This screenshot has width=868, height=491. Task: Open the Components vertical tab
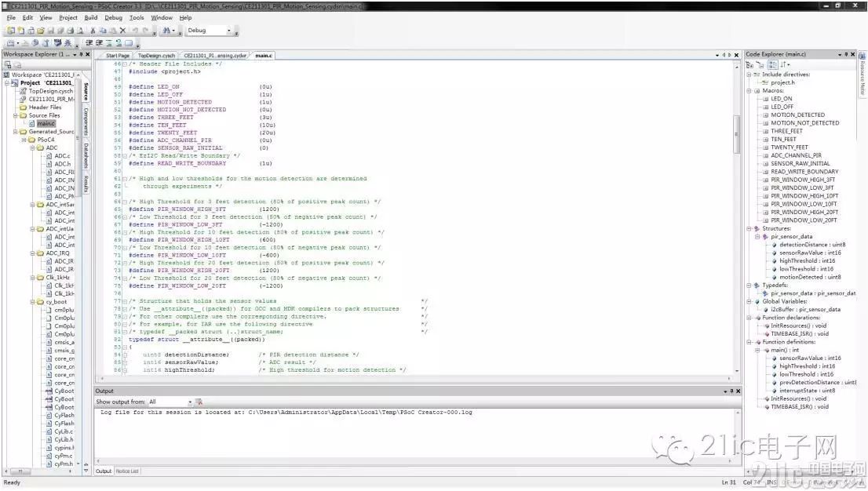pyautogui.click(x=86, y=121)
